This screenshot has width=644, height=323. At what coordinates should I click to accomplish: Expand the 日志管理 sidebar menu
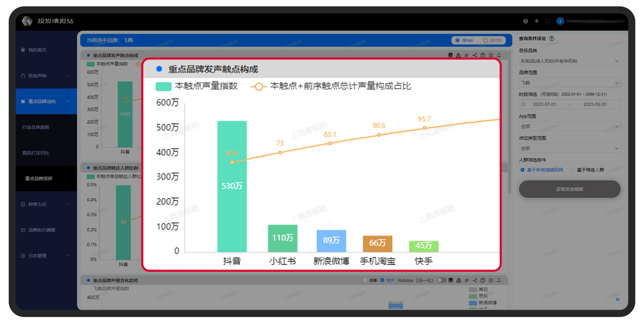(46, 256)
